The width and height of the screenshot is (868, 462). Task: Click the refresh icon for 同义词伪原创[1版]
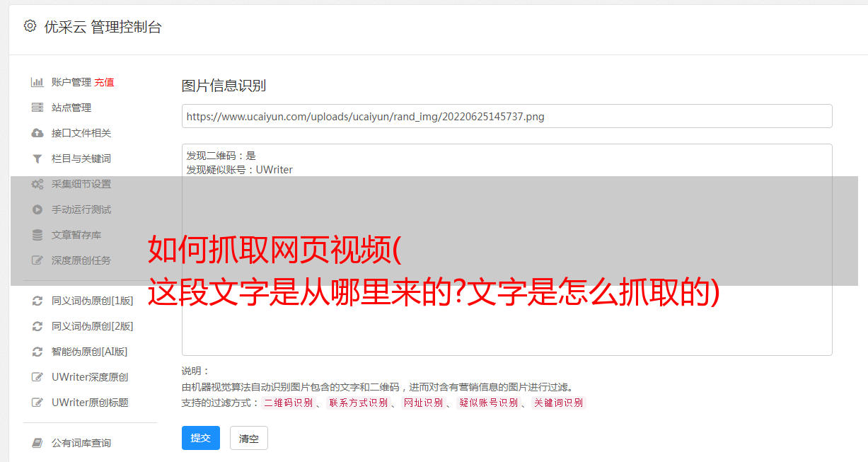pos(37,301)
